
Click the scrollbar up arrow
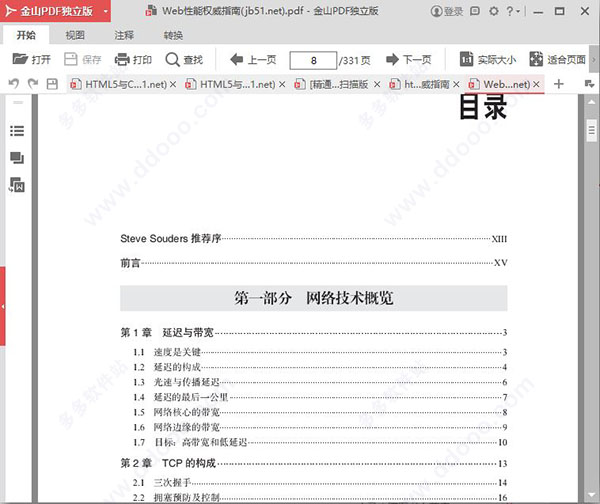pyautogui.click(x=592, y=101)
